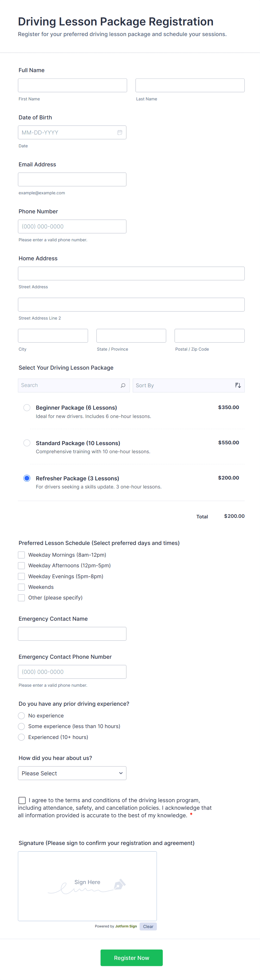Click the Sort By sort-order icon
Screen dimensions: 260x980
[x=238, y=385]
